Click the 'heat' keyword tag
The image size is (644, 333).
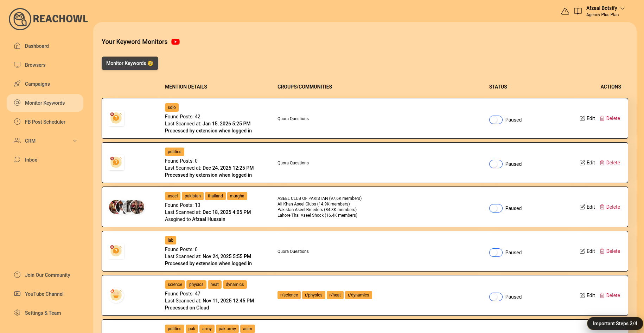(x=215, y=285)
